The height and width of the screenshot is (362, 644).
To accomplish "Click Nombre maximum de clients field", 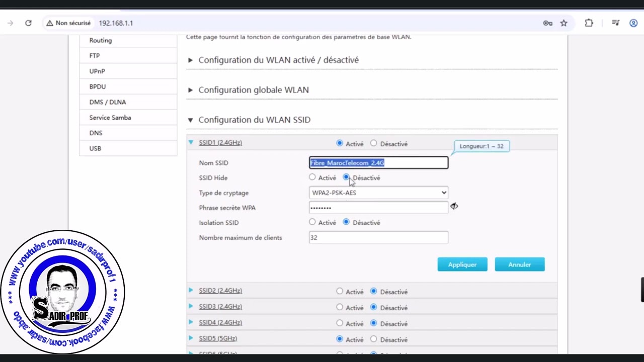I will (x=378, y=237).
